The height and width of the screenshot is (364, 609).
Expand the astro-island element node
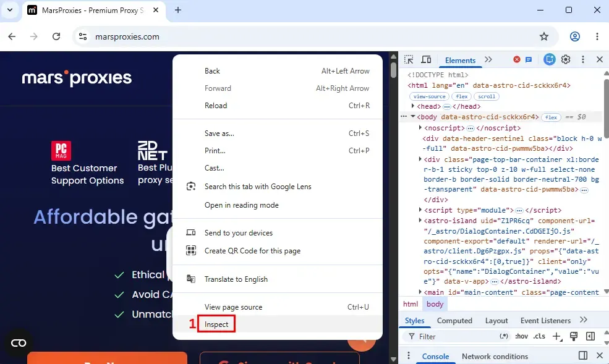420,220
